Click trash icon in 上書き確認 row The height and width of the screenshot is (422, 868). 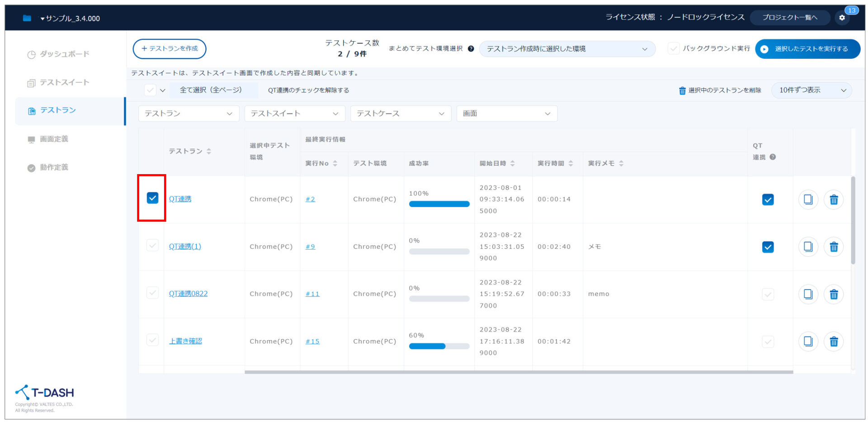[834, 341]
